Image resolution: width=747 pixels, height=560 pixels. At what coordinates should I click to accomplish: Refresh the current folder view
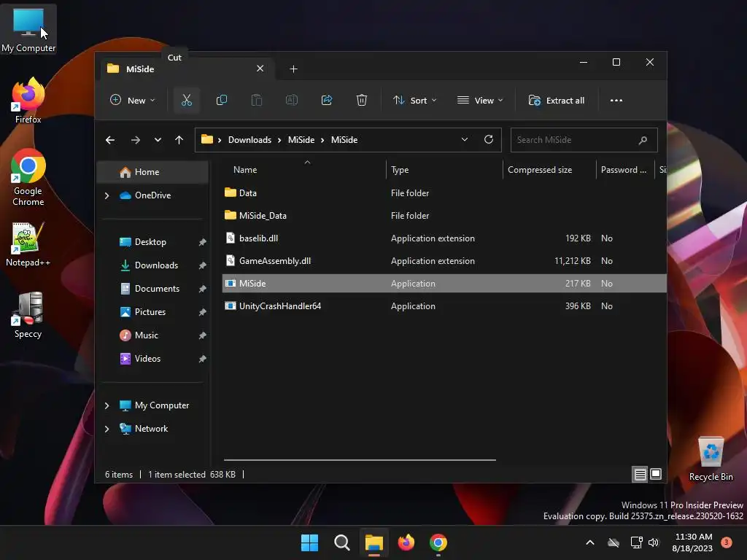(x=488, y=139)
